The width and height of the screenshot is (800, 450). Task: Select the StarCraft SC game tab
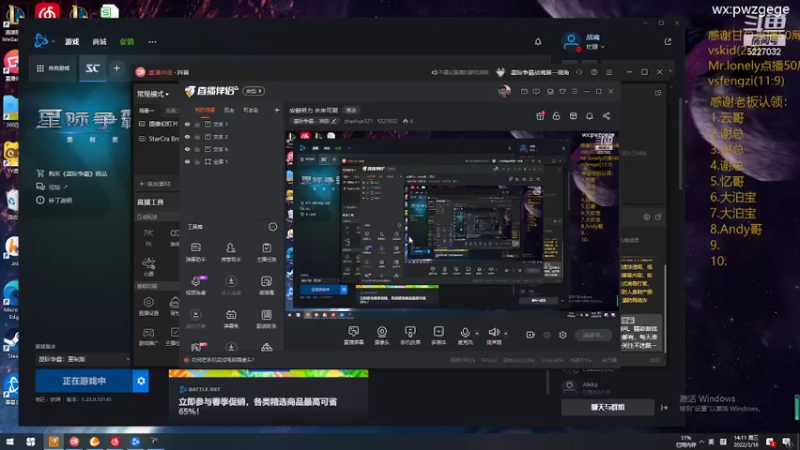click(x=92, y=68)
